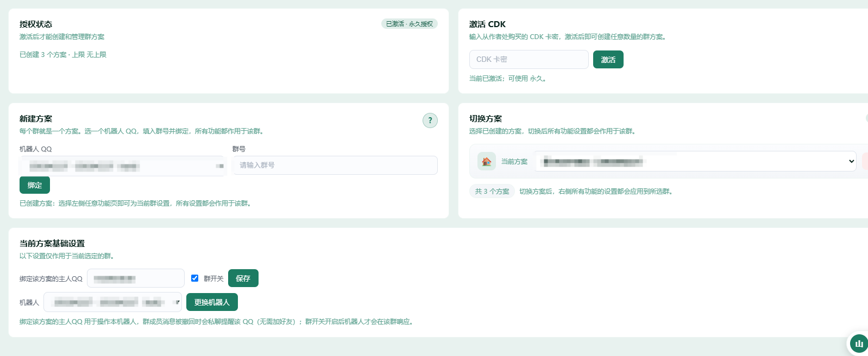Viewport: 868px width, 356px height.
Task: Click the 群开关 label text
Action: pyautogui.click(x=213, y=278)
